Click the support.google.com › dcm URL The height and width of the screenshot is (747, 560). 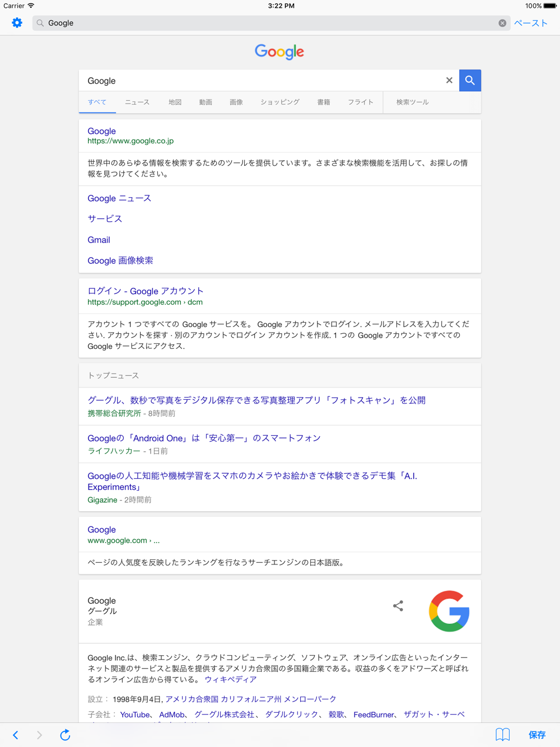145,302
